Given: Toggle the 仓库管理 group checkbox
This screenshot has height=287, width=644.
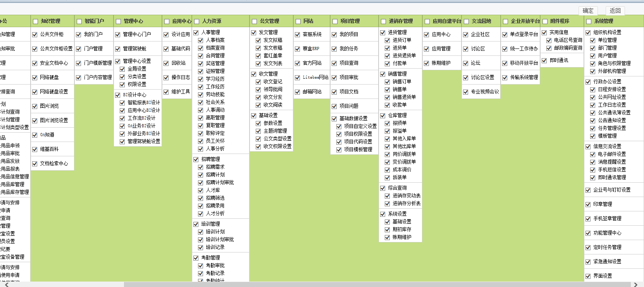Looking at the screenshot, I should pyautogui.click(x=383, y=116).
